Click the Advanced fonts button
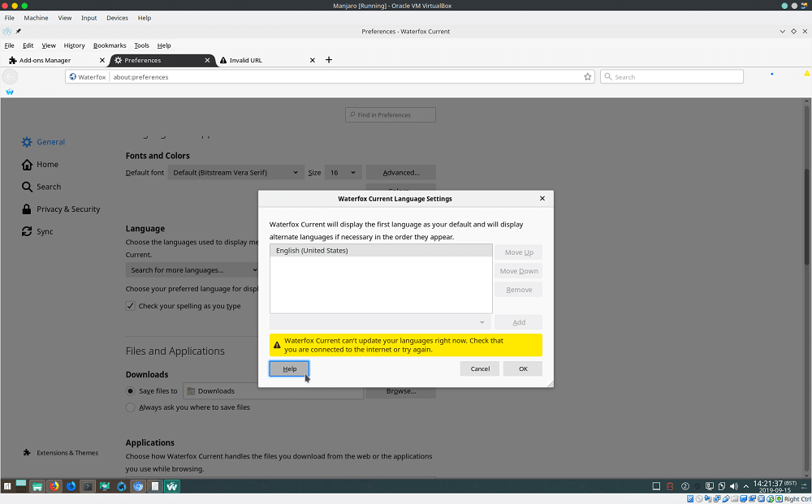Screen dimensions: 812x504 [x=401, y=173]
